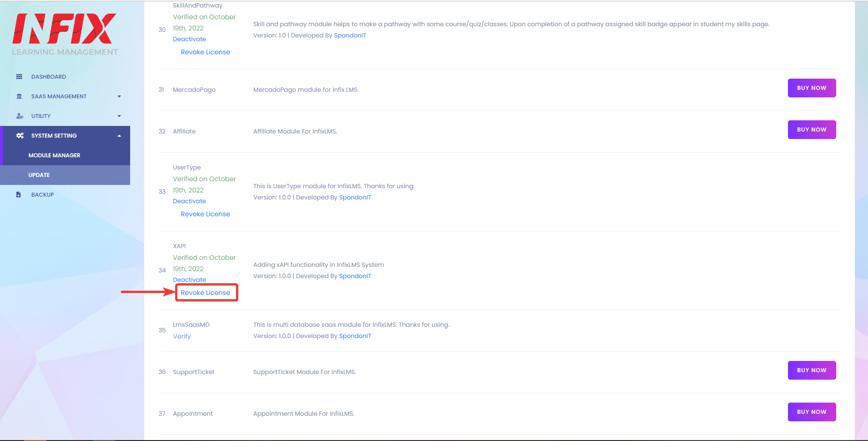Open SpondonIT link in XAPI row

pyautogui.click(x=355, y=276)
